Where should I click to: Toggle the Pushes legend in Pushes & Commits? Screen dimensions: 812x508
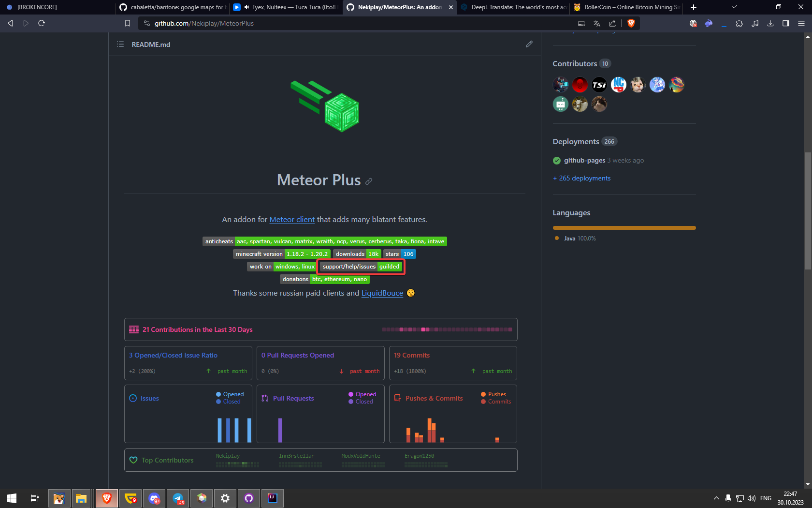494,394
